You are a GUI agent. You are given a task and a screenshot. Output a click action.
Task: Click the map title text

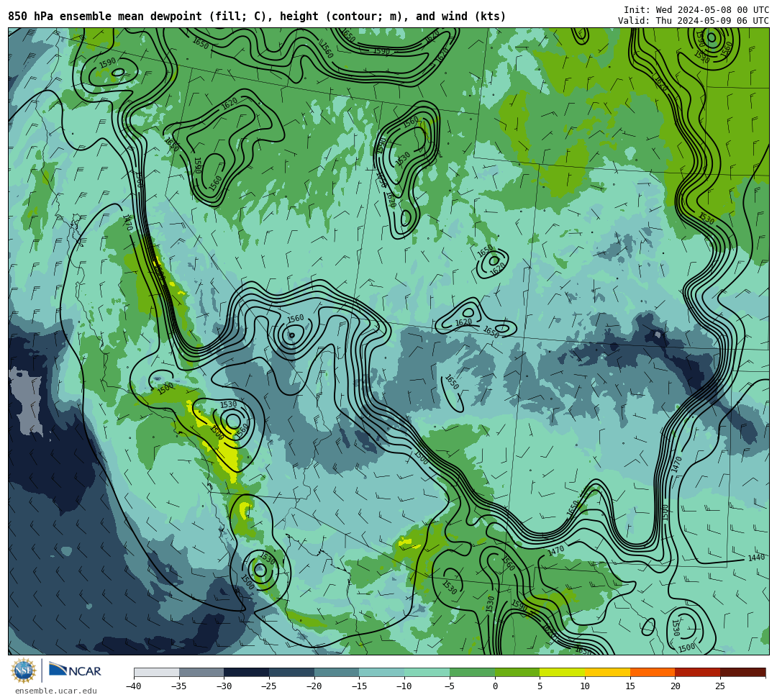[x=257, y=17]
